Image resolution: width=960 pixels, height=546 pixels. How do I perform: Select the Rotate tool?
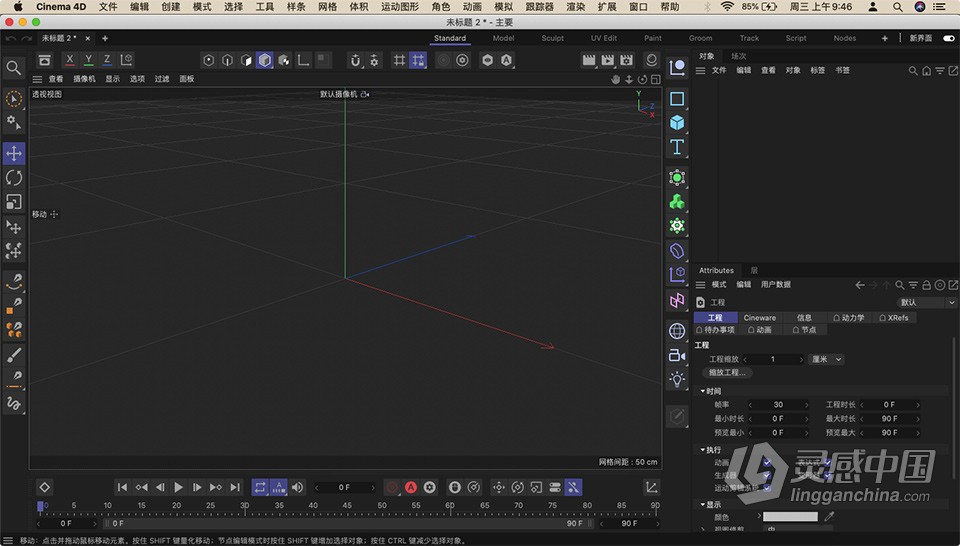(x=13, y=178)
